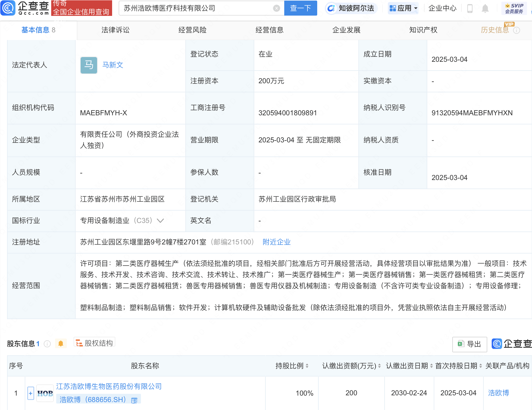
Task: Open notifications bell in the top bar
Action: click(485, 9)
